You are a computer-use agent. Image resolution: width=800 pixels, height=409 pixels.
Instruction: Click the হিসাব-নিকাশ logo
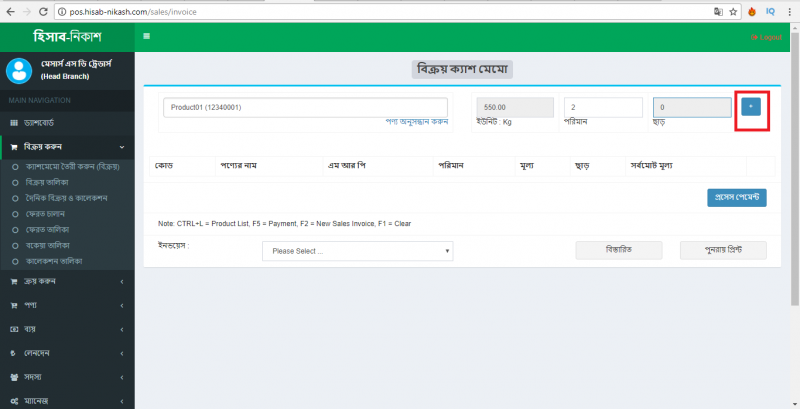(67, 36)
